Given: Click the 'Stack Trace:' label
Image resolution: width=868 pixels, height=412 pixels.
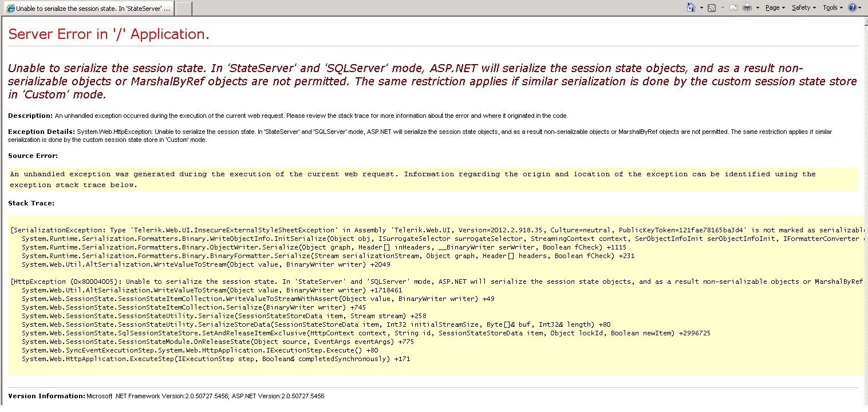Looking at the screenshot, I should [31, 203].
